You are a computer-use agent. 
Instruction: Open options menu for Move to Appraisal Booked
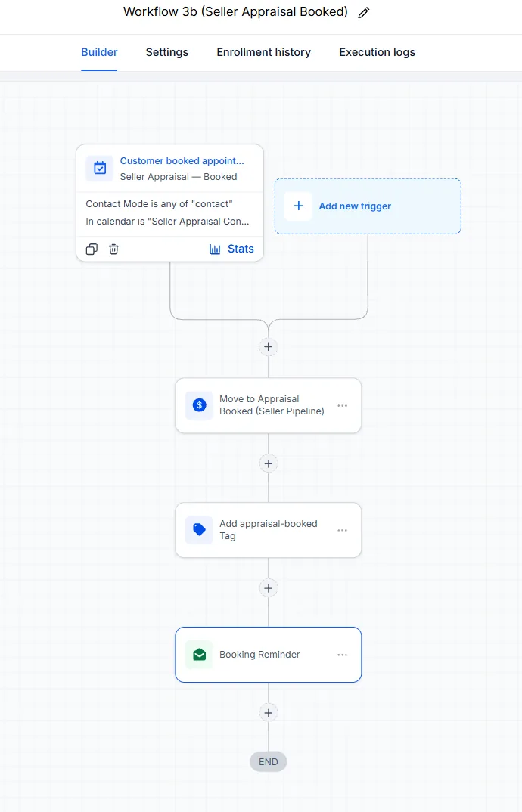pyautogui.click(x=342, y=405)
